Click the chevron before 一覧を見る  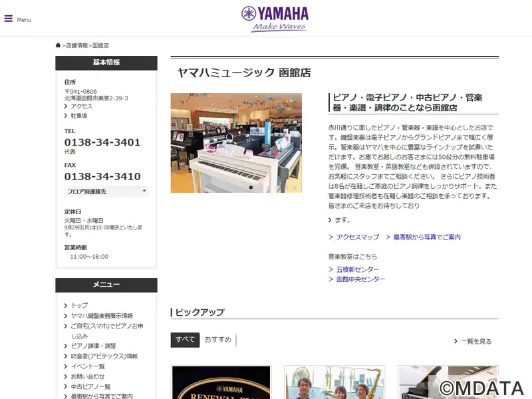point(456,341)
